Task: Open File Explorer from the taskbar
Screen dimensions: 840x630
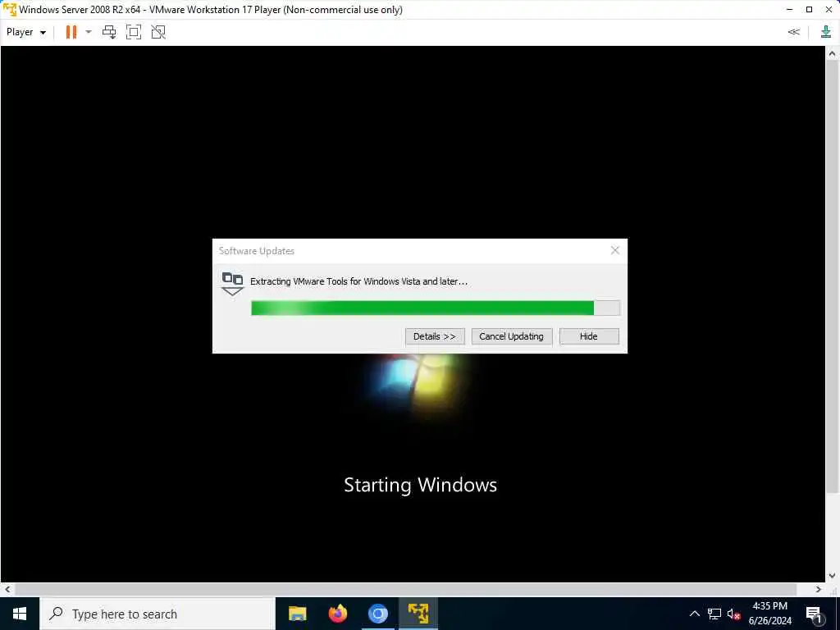Action: 297,614
